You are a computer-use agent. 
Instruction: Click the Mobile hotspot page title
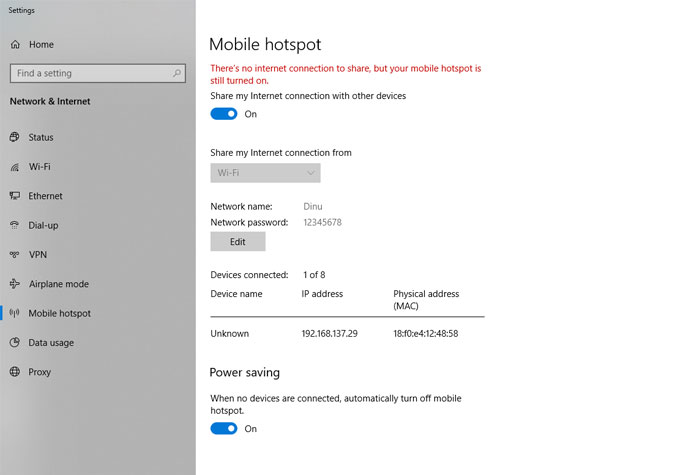[265, 44]
